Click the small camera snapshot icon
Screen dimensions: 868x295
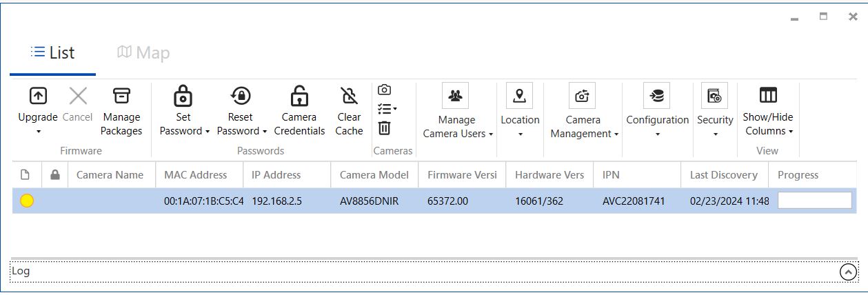385,90
